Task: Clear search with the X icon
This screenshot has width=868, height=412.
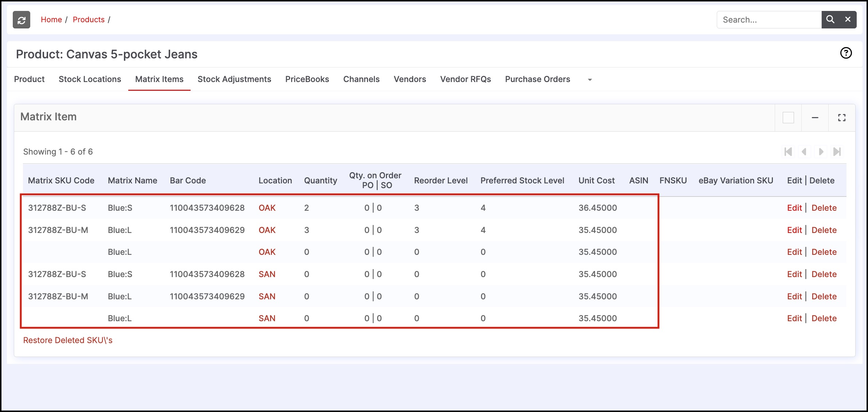Action: point(848,20)
